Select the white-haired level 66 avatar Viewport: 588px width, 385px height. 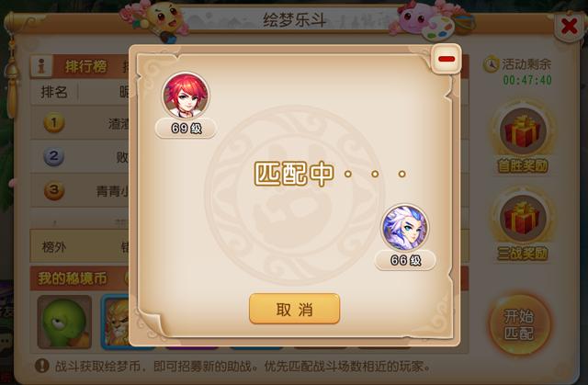[404, 228]
